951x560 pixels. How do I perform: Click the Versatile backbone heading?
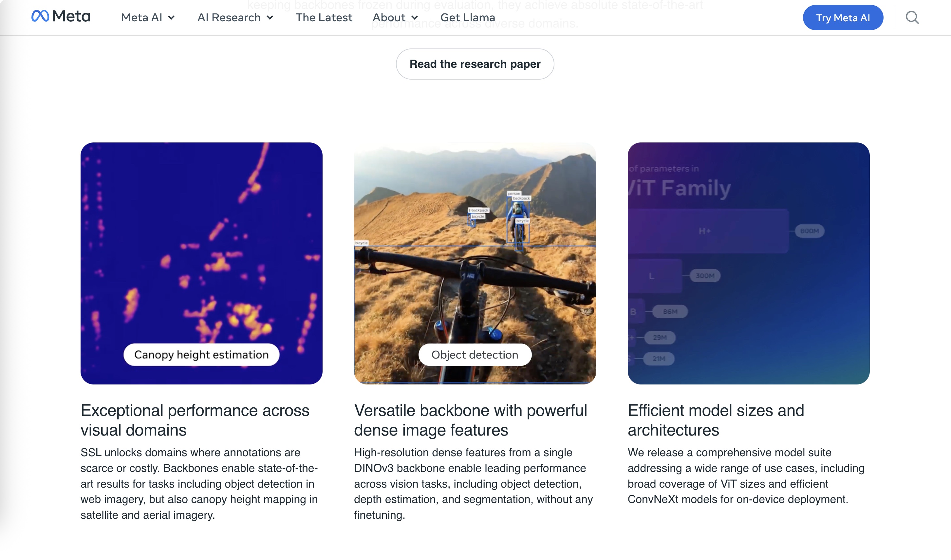click(470, 420)
